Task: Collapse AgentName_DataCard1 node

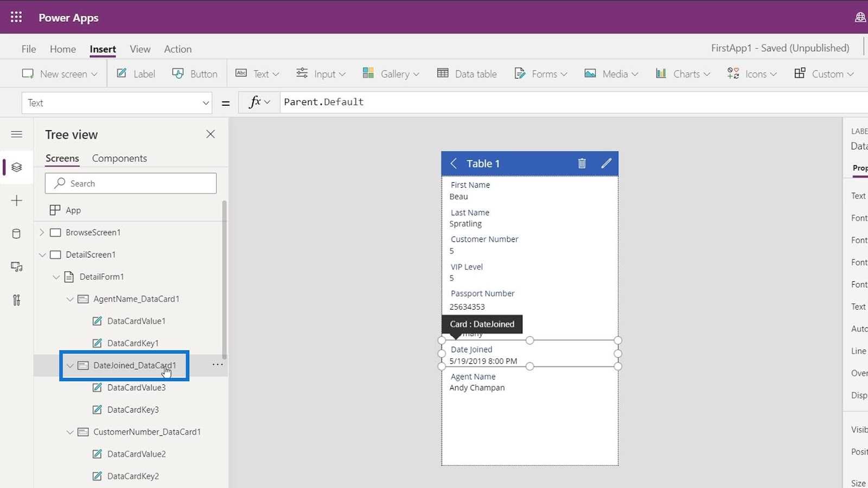Action: coord(69,299)
